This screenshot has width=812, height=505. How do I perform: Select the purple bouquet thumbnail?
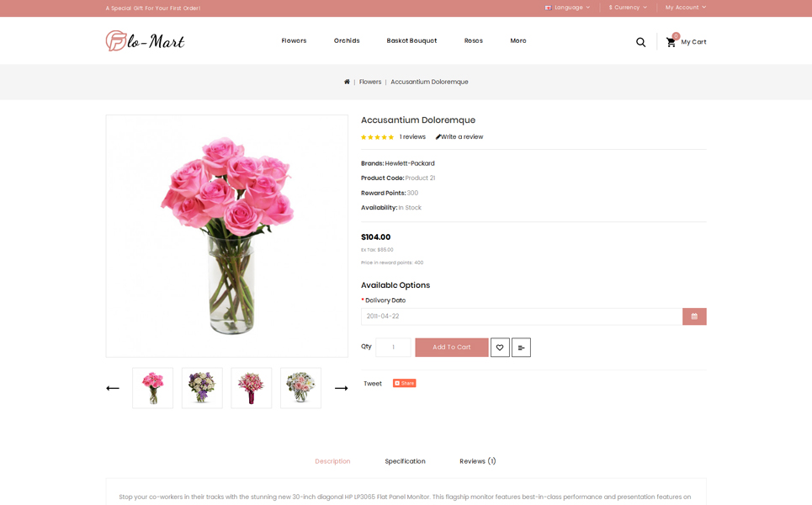(202, 388)
